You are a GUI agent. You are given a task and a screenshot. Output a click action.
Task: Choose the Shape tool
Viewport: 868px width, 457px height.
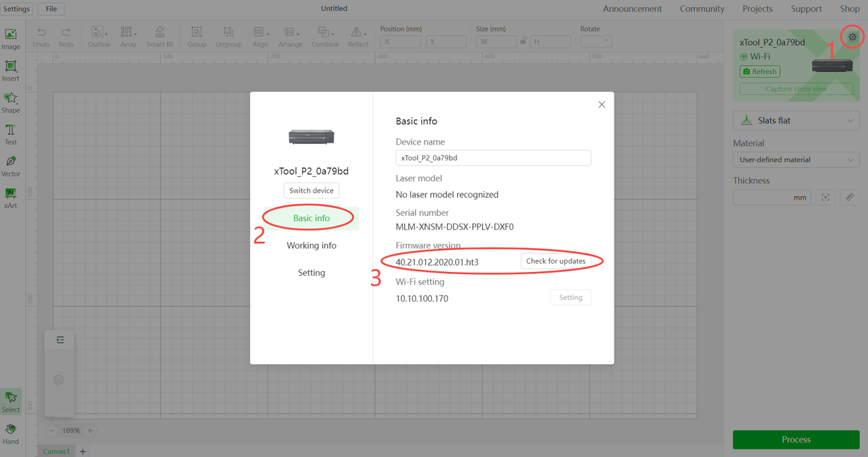[11, 102]
